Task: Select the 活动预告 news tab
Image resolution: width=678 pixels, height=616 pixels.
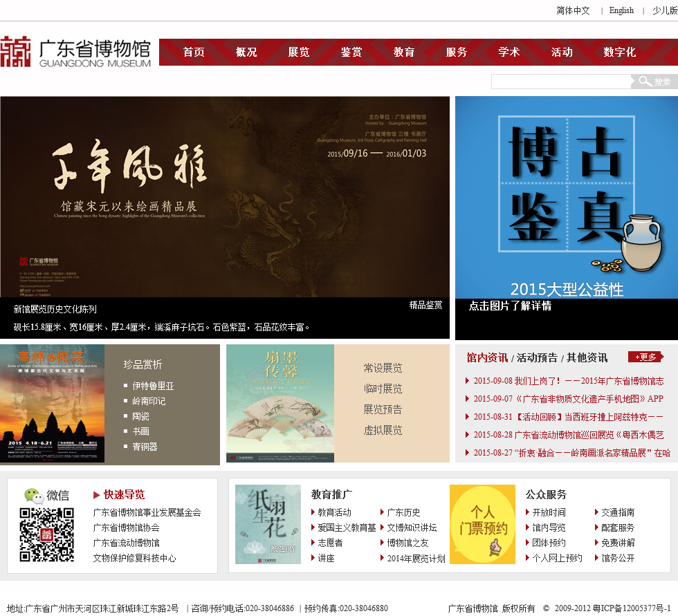Action: tap(537, 357)
